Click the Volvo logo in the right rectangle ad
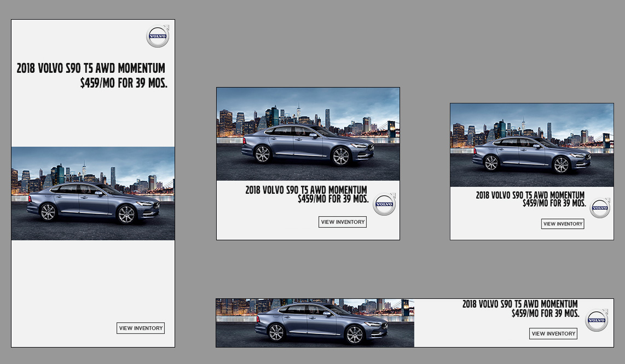 [600, 207]
